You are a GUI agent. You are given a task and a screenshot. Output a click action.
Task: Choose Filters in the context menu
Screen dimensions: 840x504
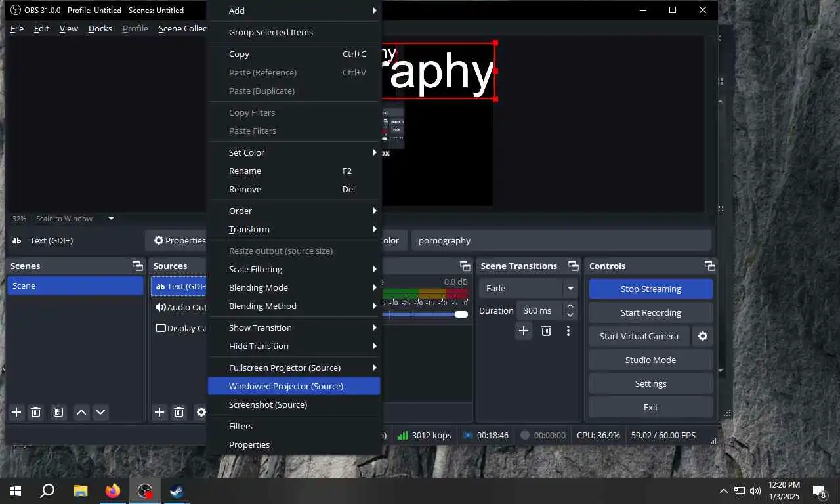click(x=294, y=426)
